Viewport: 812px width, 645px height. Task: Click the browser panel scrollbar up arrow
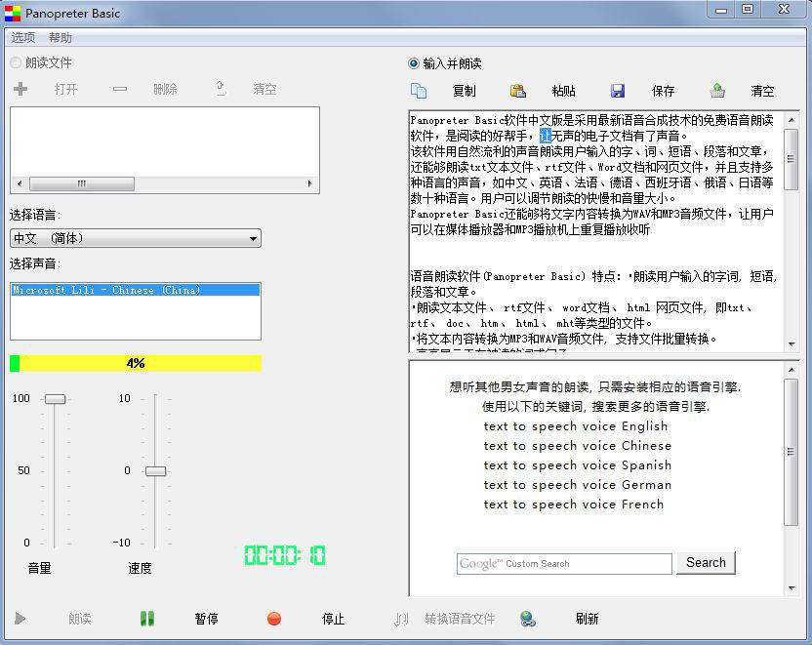[792, 370]
